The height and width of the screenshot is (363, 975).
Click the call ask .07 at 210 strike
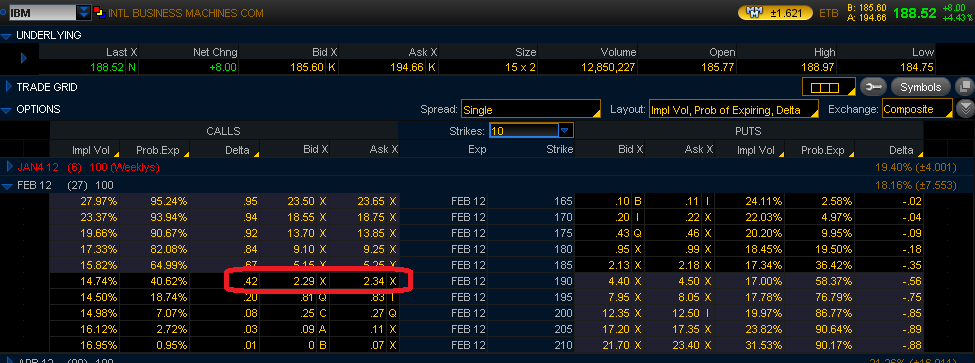click(x=377, y=346)
